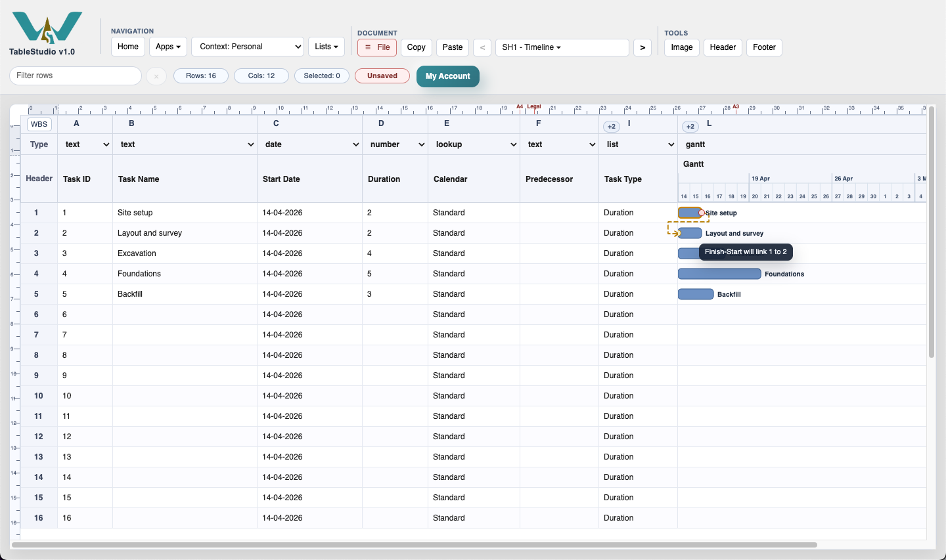Select the Foundations bar in the Gantt chart
Screen dimensions: 946x560
pos(719,274)
